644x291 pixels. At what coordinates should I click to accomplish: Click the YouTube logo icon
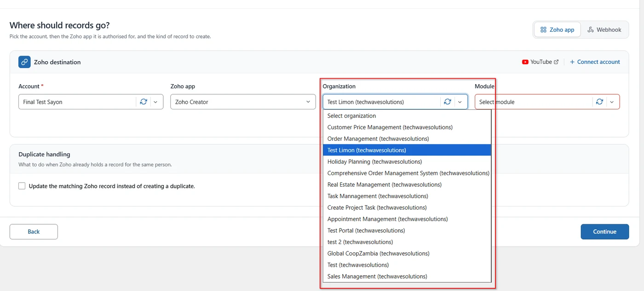525,62
